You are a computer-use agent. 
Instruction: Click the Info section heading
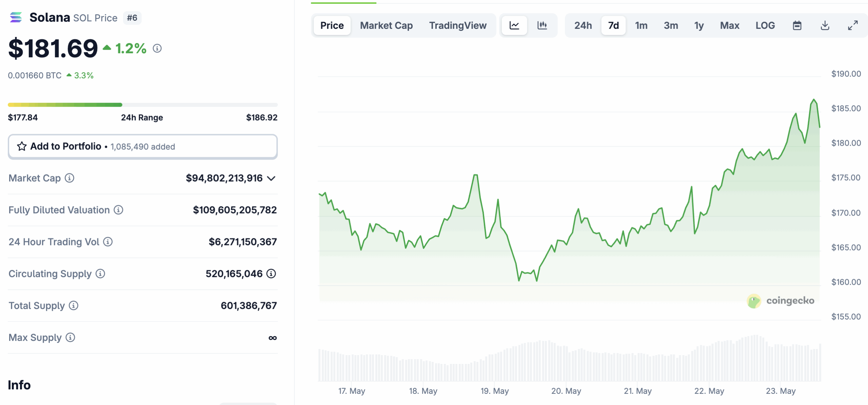click(x=19, y=385)
